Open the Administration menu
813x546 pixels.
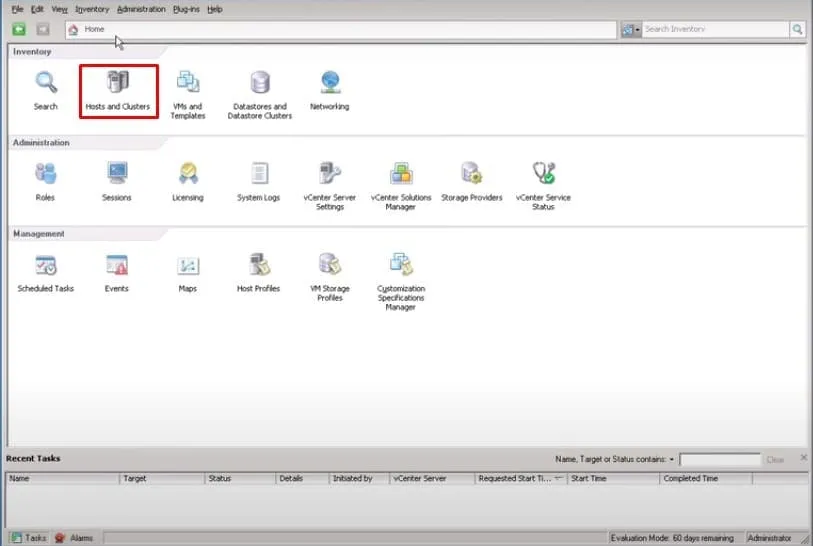141,9
